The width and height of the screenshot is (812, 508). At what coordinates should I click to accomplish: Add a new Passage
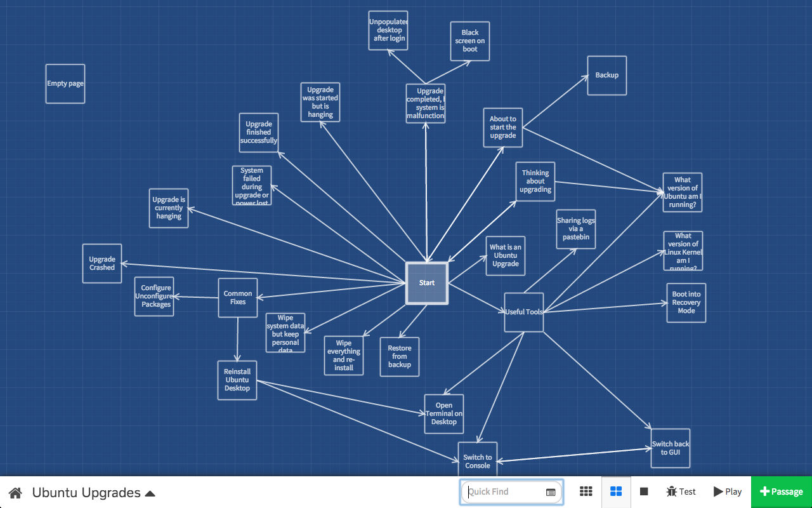(x=782, y=491)
